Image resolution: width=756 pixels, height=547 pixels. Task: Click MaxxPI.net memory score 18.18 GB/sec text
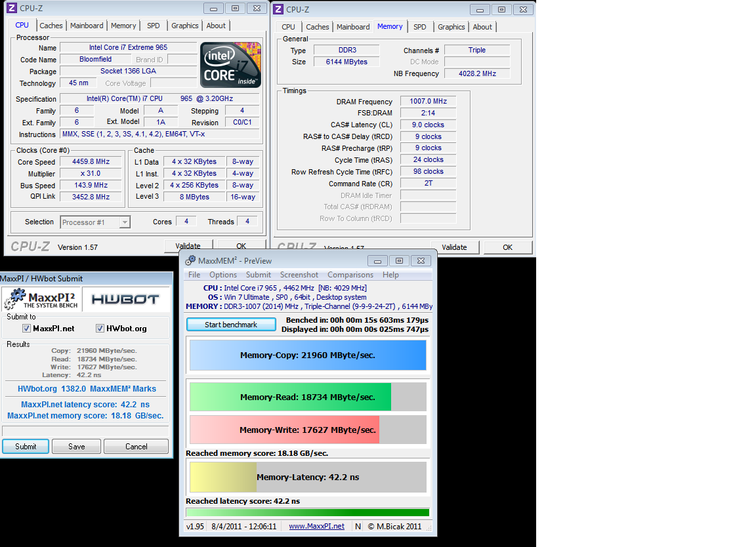(x=85, y=415)
